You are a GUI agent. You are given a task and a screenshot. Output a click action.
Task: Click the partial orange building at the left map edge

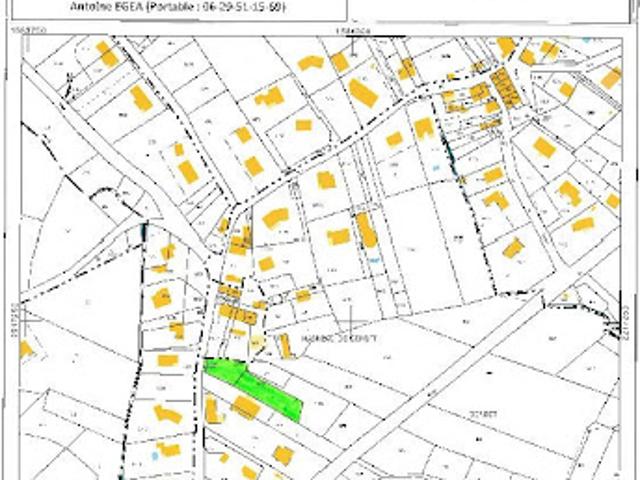point(25,350)
